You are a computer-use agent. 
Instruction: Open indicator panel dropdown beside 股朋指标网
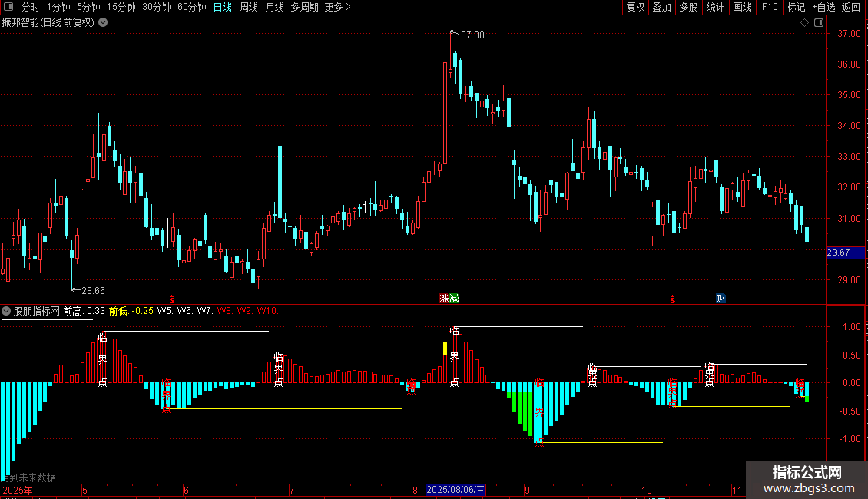pos(6,311)
